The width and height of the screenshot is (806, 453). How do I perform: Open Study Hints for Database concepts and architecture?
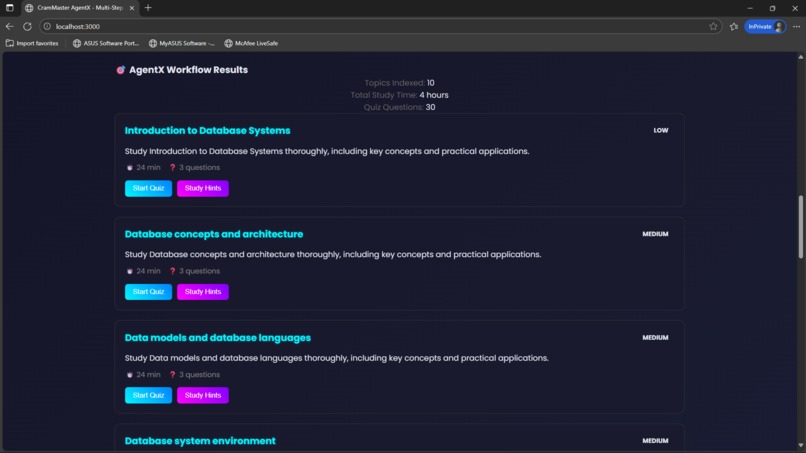(x=203, y=292)
